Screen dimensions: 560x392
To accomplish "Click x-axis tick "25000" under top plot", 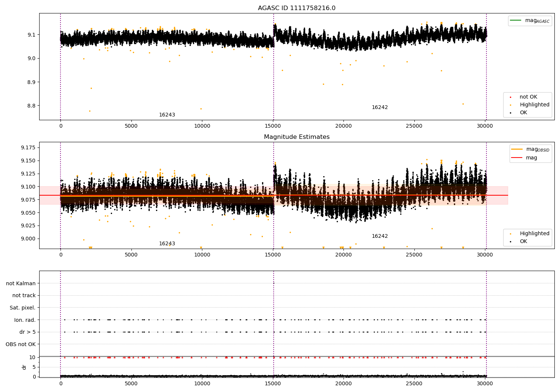I will 414,126.
